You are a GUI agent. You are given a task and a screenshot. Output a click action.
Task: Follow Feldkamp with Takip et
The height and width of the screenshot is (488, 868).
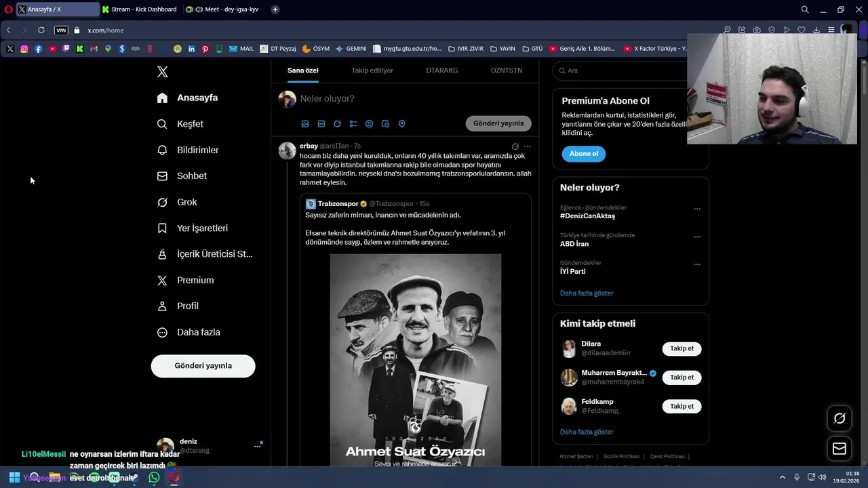[682, 407]
